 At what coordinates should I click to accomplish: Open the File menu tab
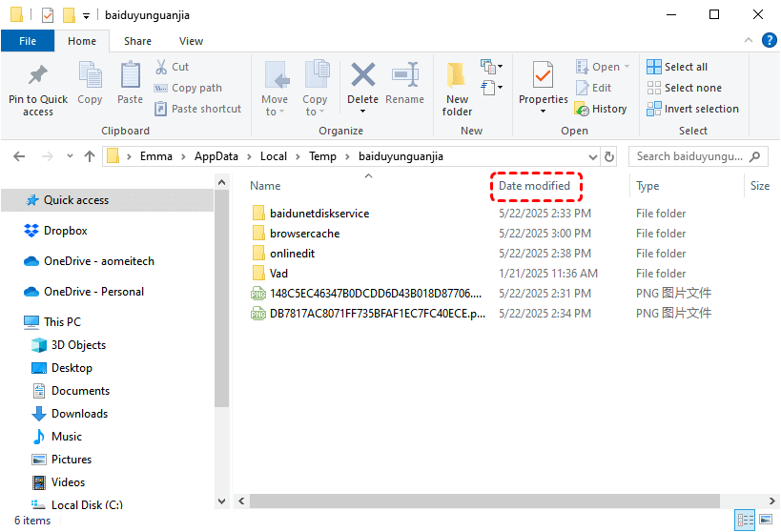click(x=28, y=41)
